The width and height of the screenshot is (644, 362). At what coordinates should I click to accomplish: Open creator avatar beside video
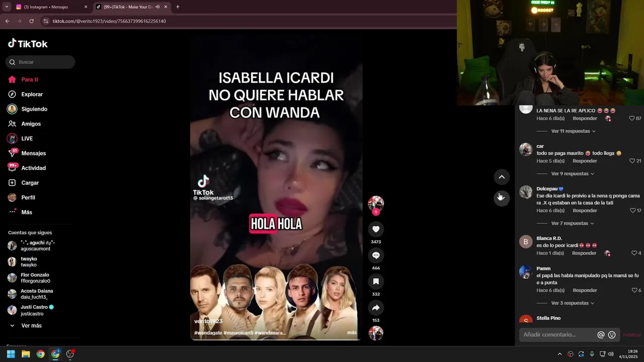click(376, 203)
